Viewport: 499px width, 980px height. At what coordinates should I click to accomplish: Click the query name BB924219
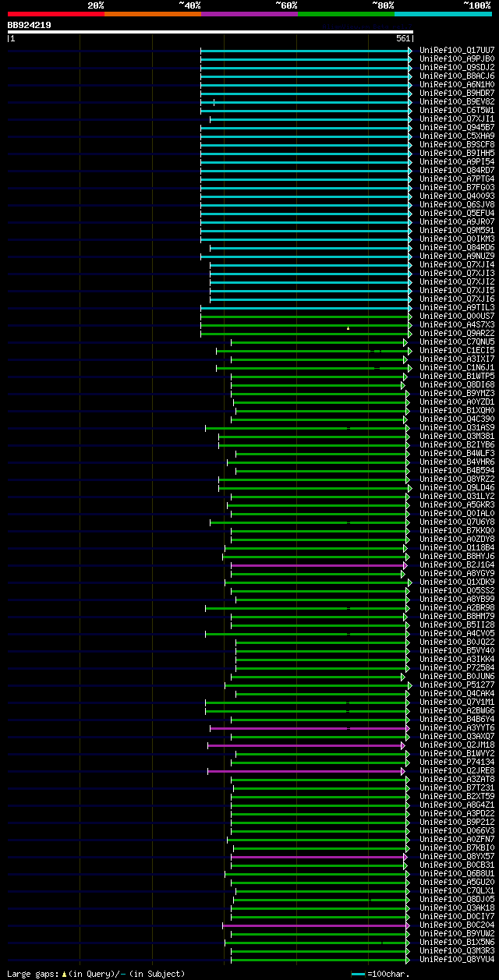coord(30,25)
